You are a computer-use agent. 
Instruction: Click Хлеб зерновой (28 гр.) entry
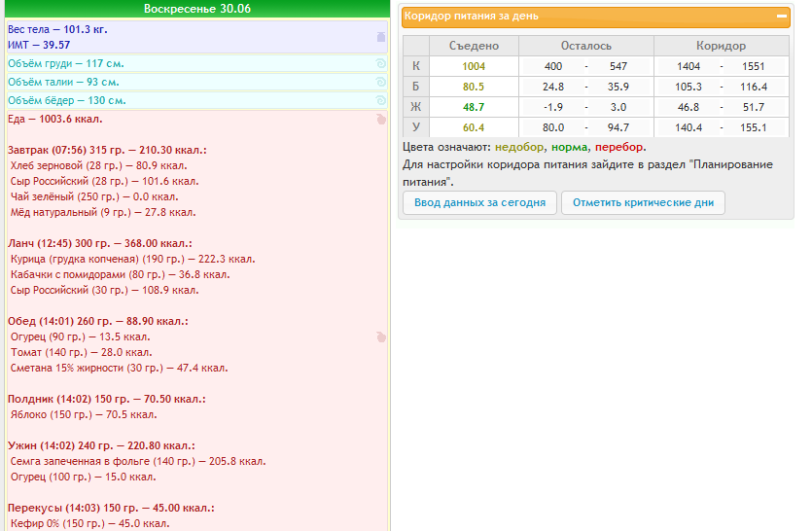pyautogui.click(x=99, y=165)
